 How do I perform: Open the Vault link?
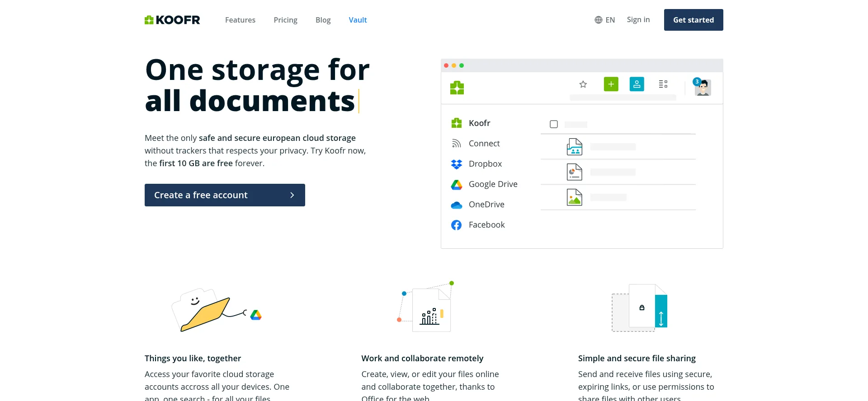point(358,20)
